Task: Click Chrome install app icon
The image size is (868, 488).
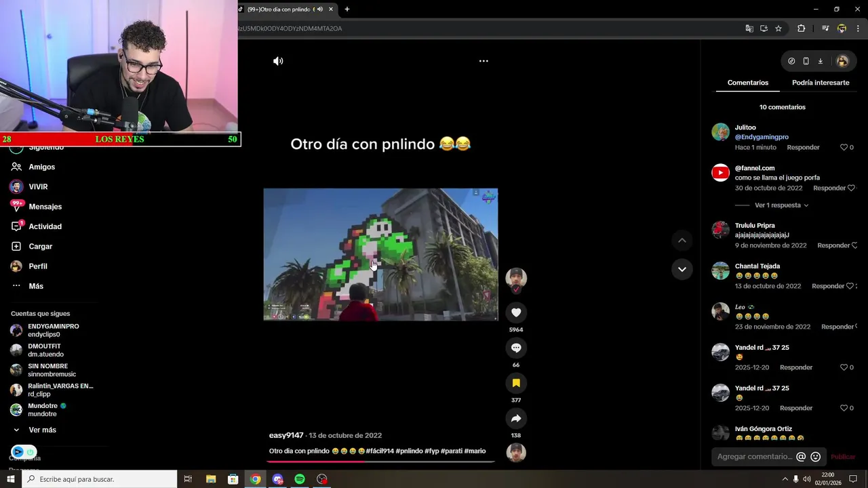Action: click(x=764, y=28)
